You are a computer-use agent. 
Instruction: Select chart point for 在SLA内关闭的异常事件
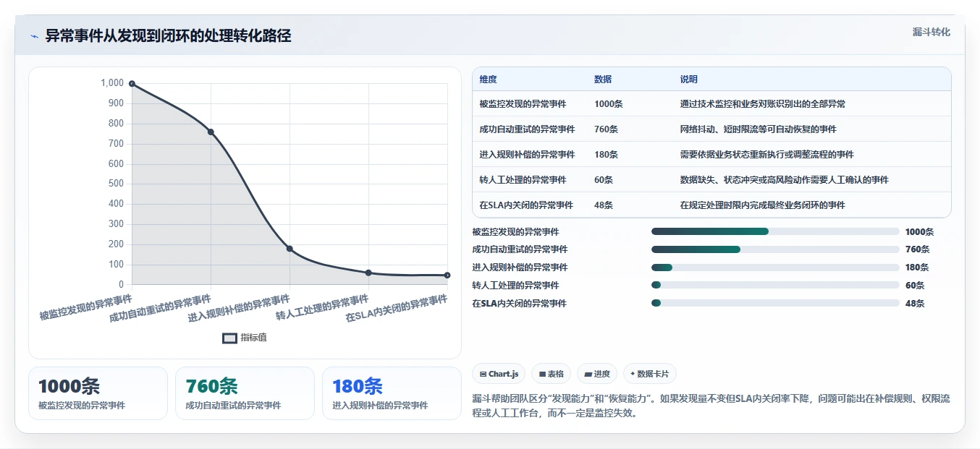(x=447, y=275)
